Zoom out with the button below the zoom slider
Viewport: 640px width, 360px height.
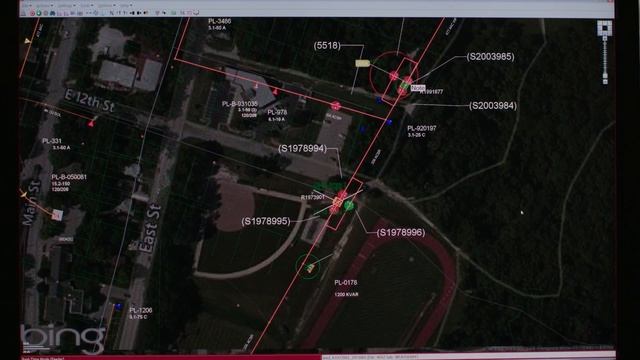coord(605,82)
